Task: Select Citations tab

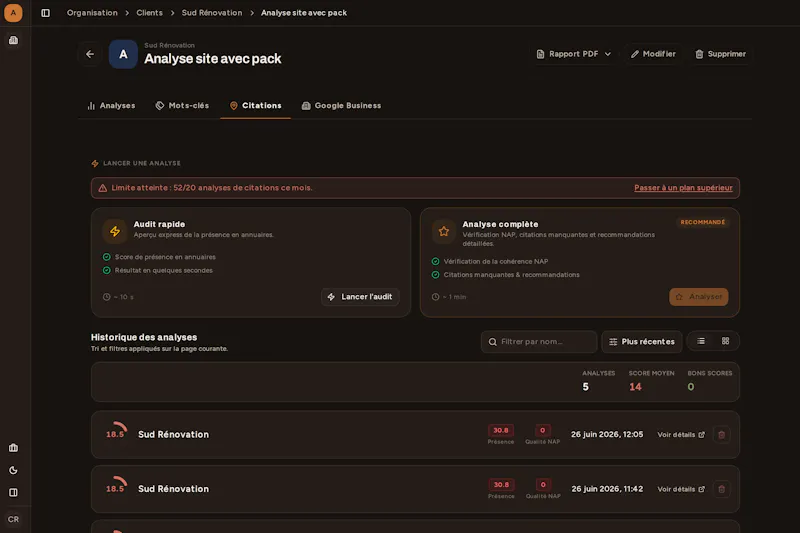Action: tap(256, 106)
